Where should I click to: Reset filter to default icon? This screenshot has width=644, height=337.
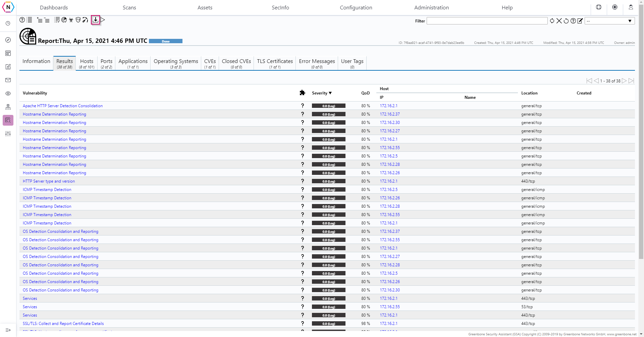tap(566, 21)
